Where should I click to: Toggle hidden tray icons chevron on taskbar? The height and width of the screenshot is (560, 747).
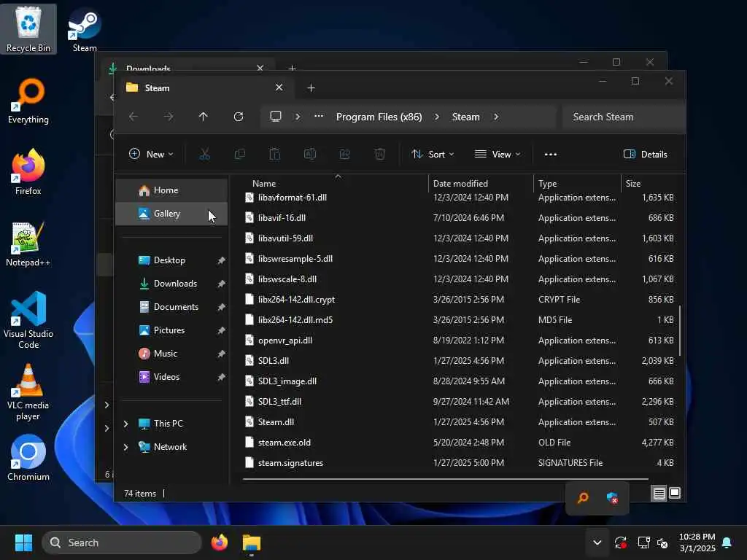597,542
